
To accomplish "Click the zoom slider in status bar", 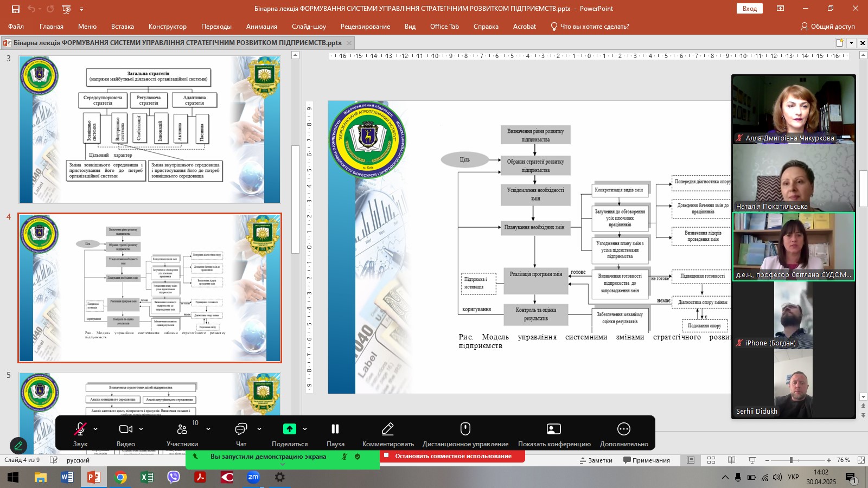I will pyautogui.click(x=791, y=460).
